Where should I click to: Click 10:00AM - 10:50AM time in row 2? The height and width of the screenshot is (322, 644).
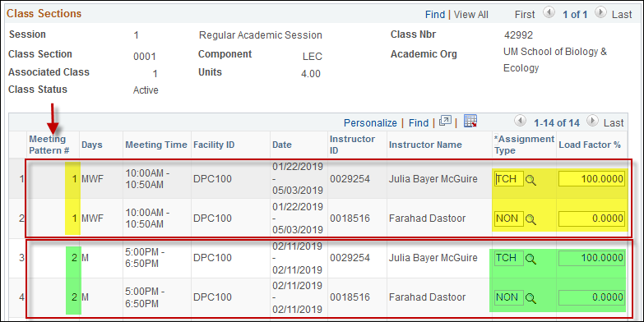147,218
